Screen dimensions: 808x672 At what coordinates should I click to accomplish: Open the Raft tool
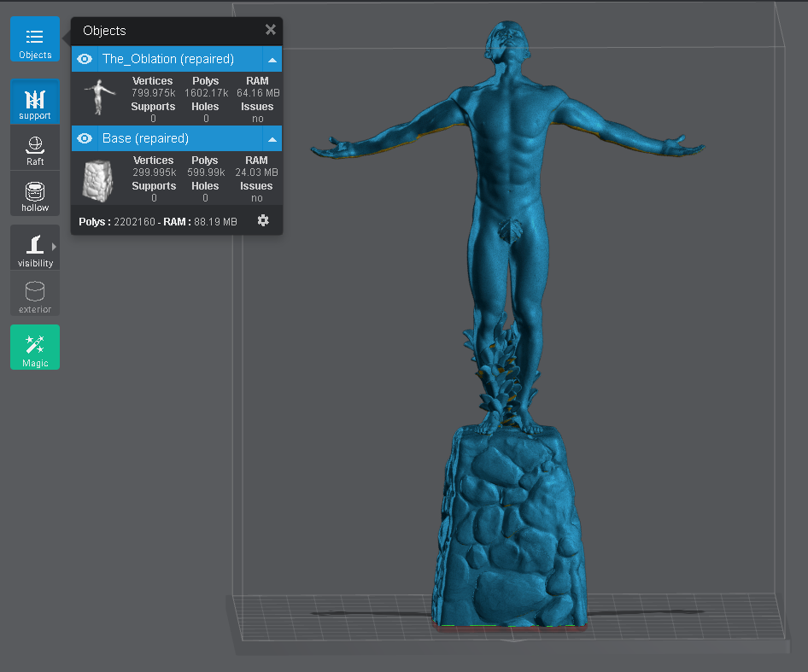tap(34, 147)
